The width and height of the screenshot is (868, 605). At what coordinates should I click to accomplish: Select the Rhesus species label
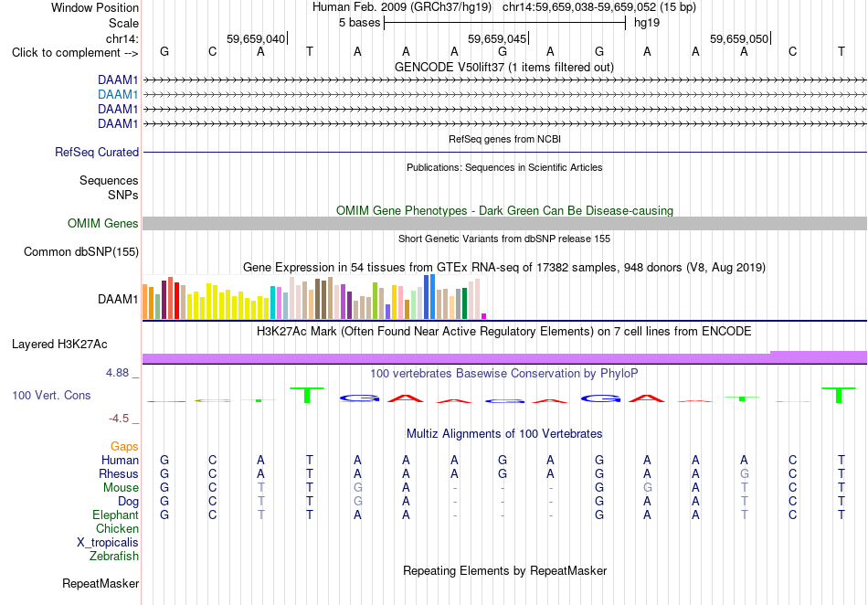pos(119,473)
